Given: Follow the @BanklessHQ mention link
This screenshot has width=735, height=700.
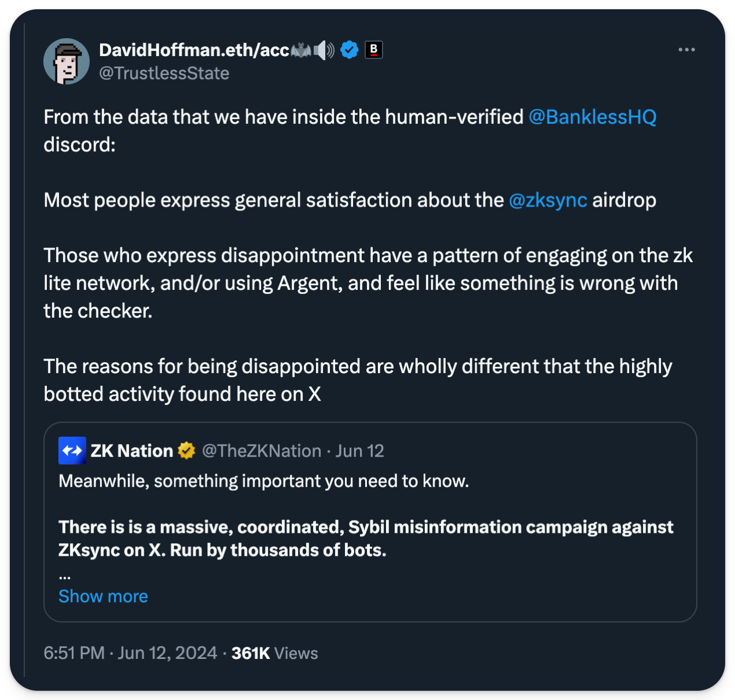Looking at the screenshot, I should 592,117.
